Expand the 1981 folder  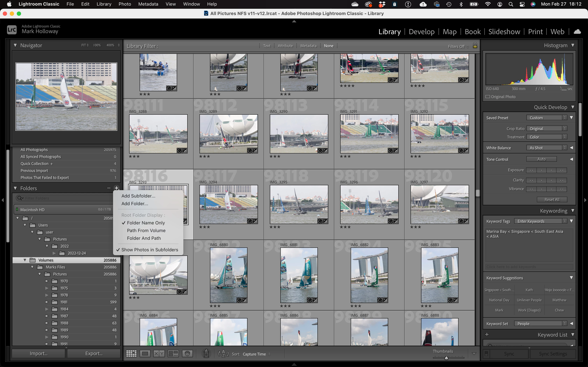47,302
